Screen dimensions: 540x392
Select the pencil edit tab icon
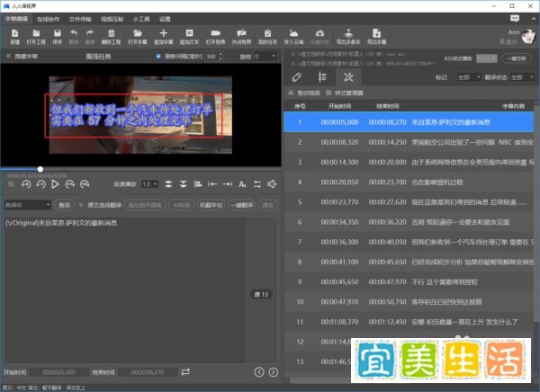[296, 77]
